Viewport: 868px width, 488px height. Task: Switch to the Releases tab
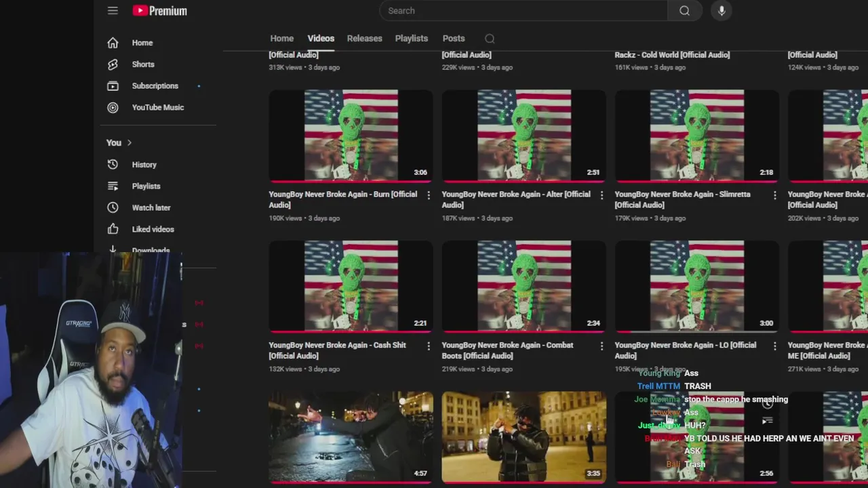click(364, 39)
